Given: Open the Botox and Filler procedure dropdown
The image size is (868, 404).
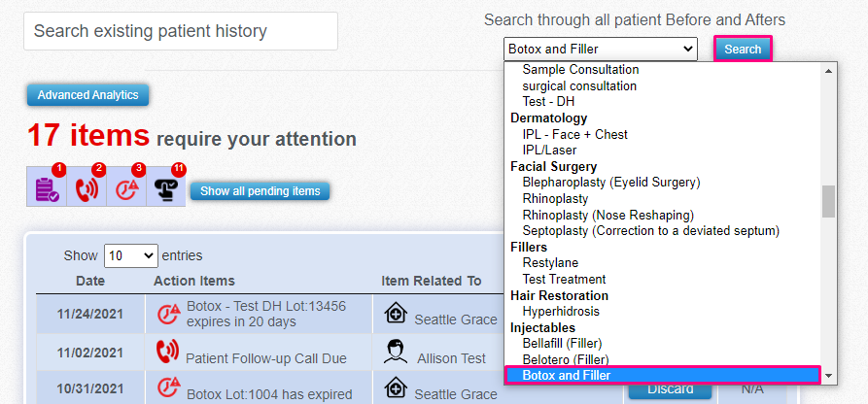Looking at the screenshot, I should 600,49.
